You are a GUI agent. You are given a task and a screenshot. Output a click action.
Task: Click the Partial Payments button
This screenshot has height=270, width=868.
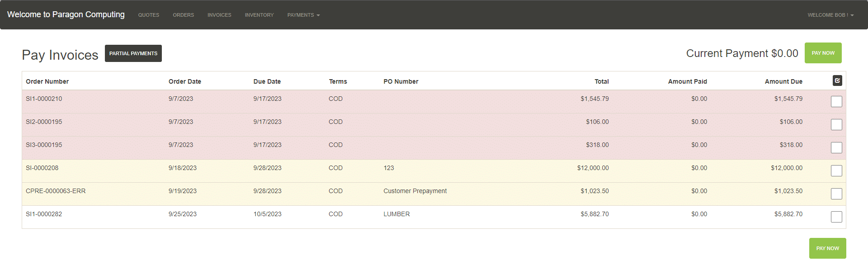133,53
